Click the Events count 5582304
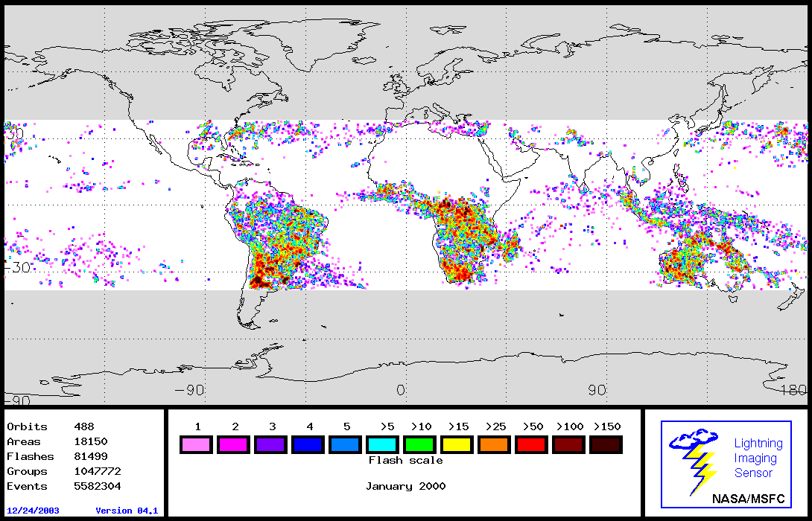 click(x=98, y=486)
